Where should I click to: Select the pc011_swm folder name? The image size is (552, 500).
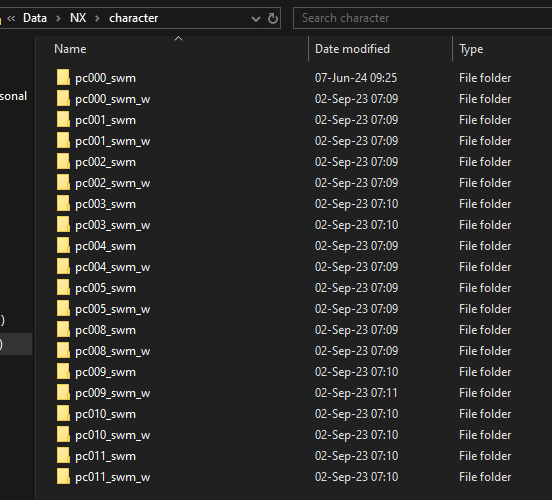point(105,456)
